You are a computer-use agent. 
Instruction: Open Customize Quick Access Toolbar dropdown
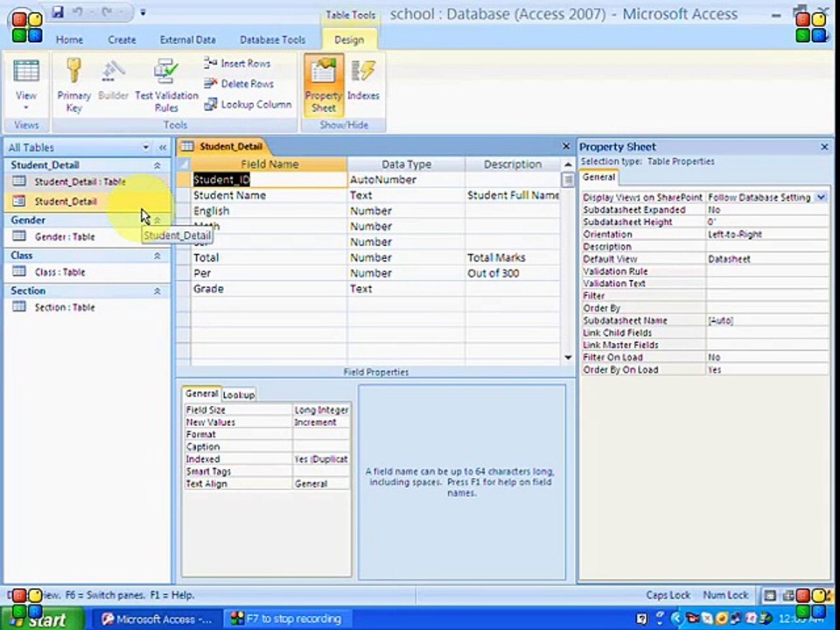point(143,11)
